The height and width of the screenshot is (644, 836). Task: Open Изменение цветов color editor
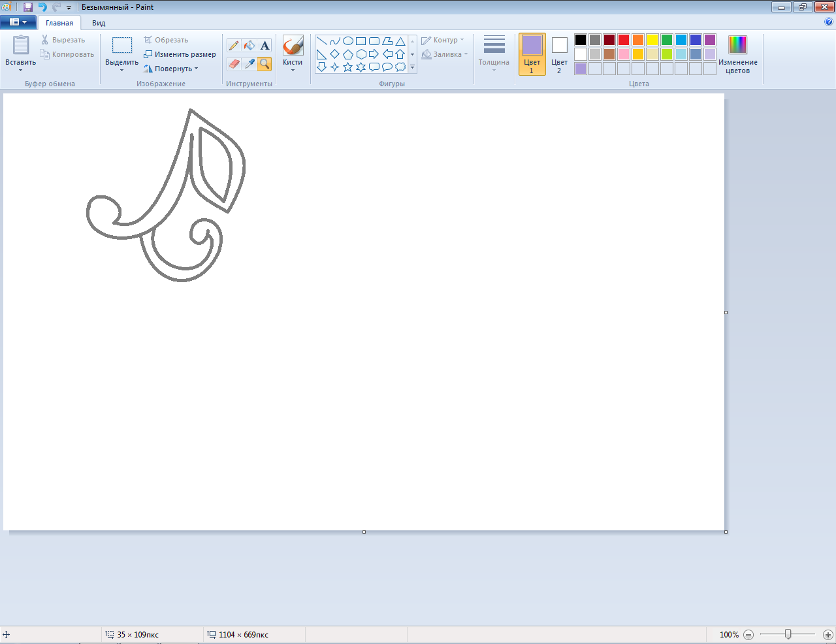pos(737,55)
